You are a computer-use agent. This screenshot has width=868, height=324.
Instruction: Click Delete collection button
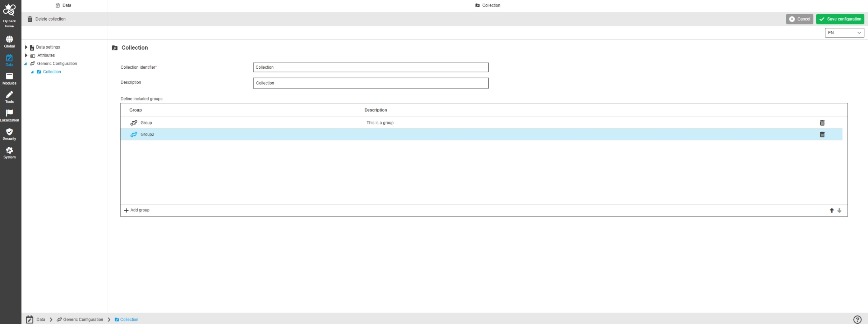pos(47,19)
